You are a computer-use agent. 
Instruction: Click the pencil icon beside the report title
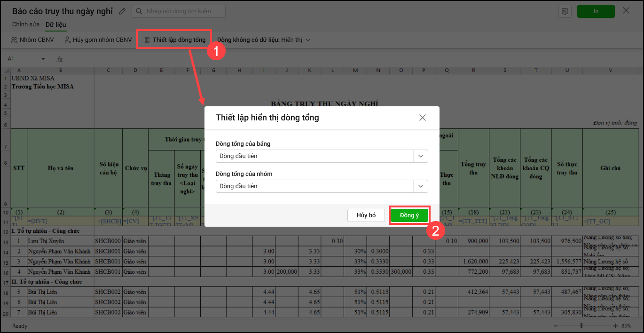[123, 11]
